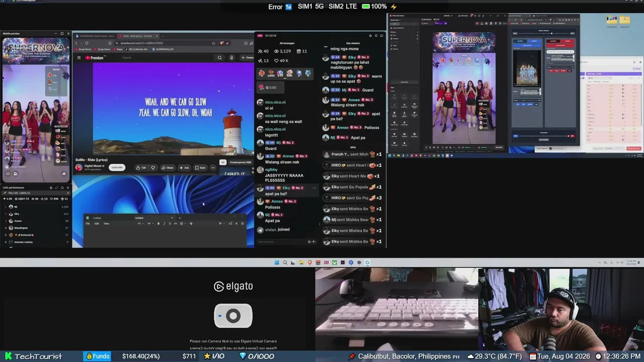Dislike the SoMo Ride video
Viewport: 644px width, 362px height.
point(153,167)
